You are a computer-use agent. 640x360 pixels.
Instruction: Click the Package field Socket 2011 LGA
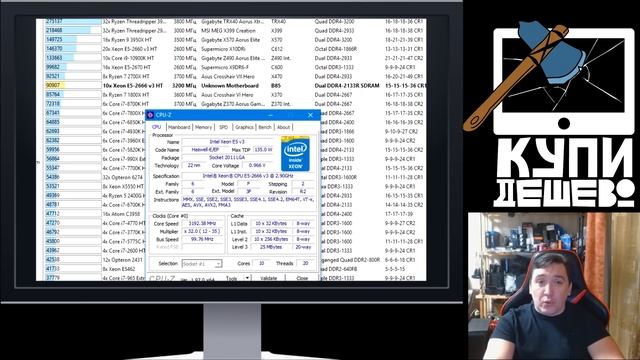227,158
